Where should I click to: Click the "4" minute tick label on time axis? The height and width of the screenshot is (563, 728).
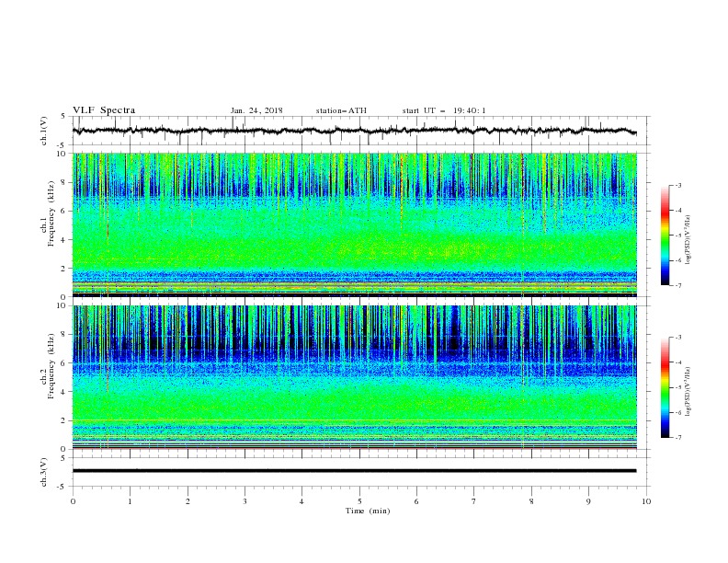pos(301,501)
